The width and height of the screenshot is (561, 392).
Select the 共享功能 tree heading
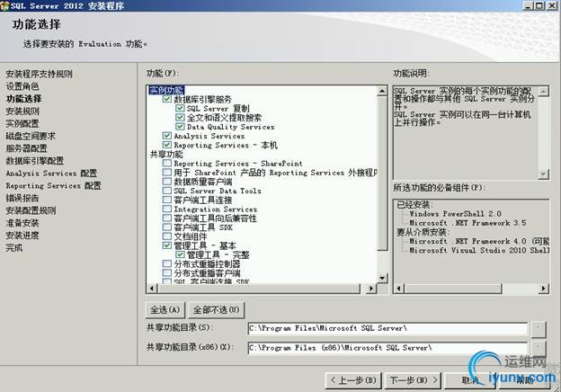(x=166, y=154)
